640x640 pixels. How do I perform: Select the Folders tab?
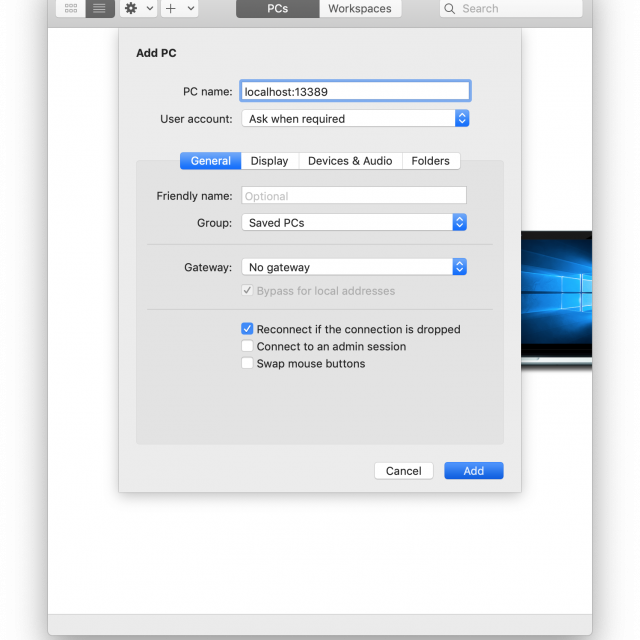(x=430, y=161)
